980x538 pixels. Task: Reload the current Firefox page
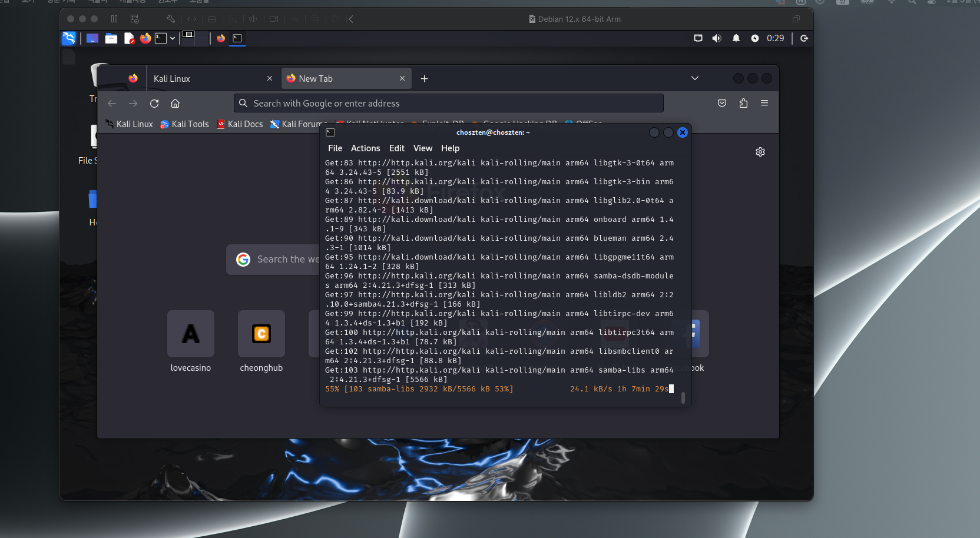(x=154, y=104)
